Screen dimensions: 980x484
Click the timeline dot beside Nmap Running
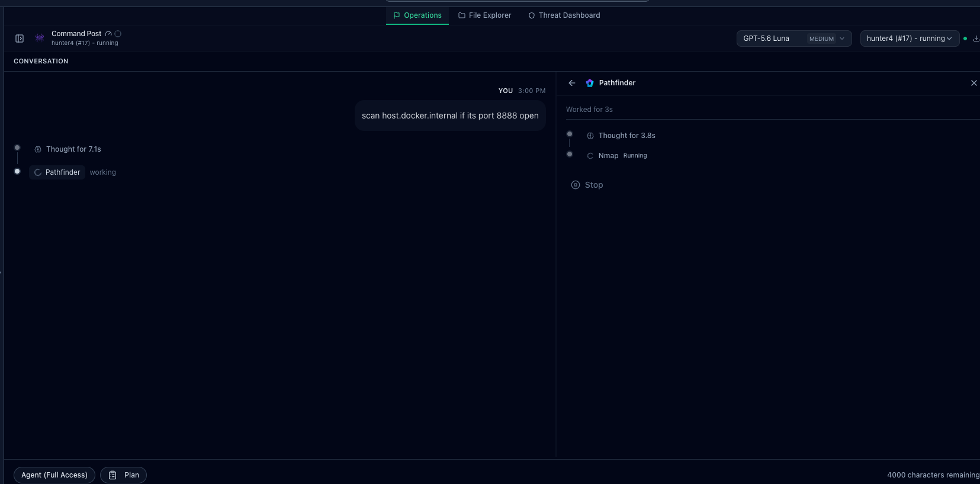pyautogui.click(x=570, y=154)
